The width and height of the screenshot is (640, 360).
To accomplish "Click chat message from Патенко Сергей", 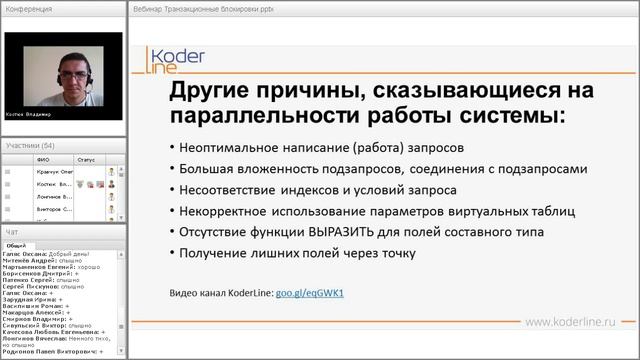I will [41, 280].
